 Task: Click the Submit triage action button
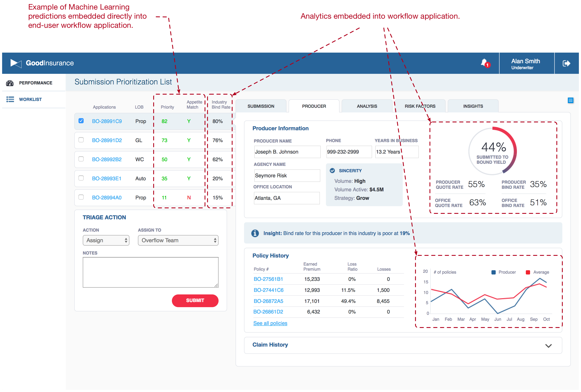(x=195, y=301)
